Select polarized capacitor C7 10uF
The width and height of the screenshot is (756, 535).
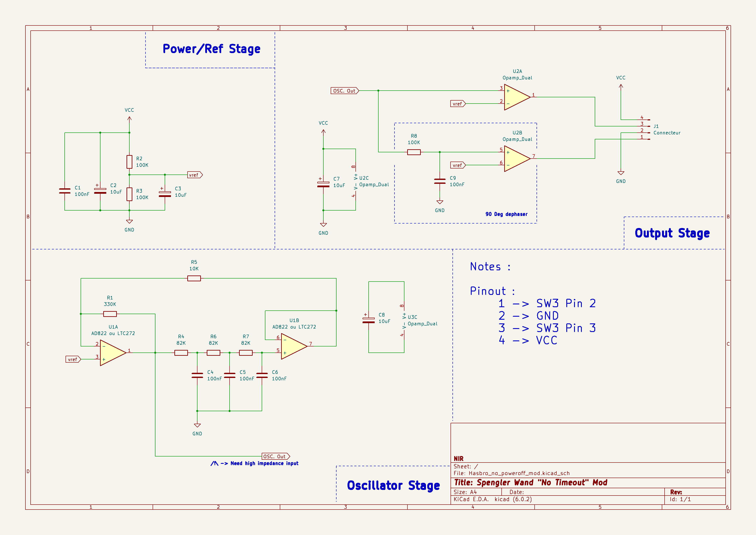(x=323, y=184)
